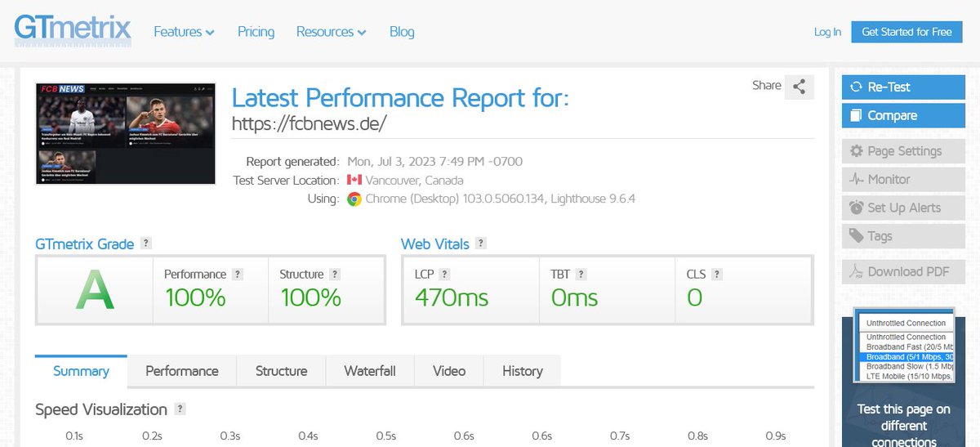Switch to the Performance tab
The height and width of the screenshot is (447, 980).
182,371
